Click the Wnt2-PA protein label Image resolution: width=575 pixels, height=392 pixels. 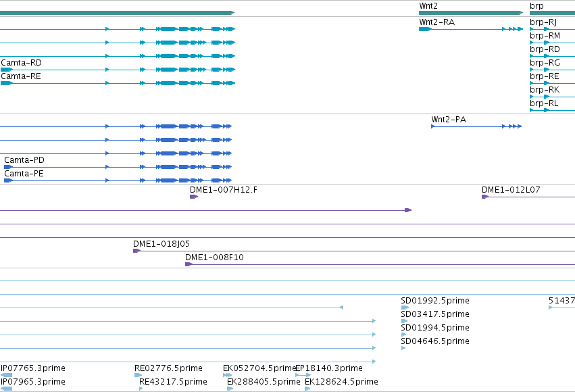(449, 120)
